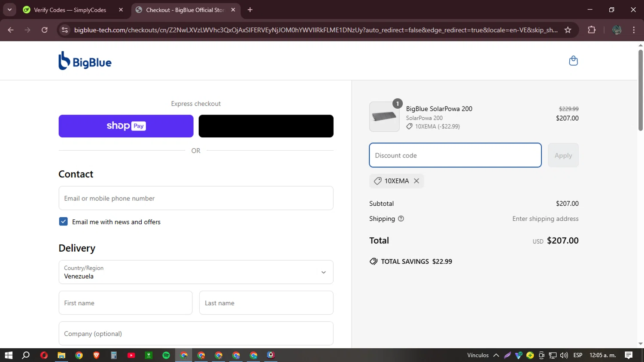View site information icon in address bar
Image resolution: width=644 pixels, height=362 pixels.
[x=65, y=30]
